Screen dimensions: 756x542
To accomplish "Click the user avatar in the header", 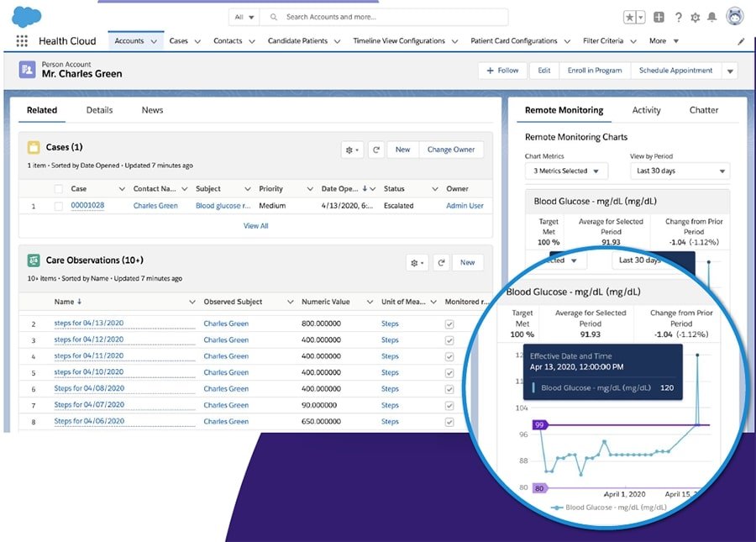I will (736, 15).
